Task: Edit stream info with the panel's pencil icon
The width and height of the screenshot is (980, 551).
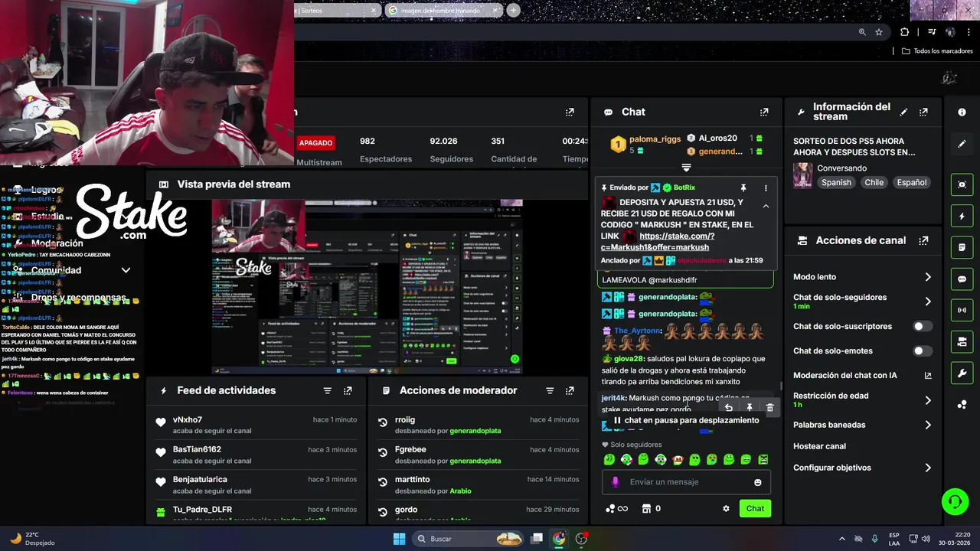Action: click(903, 112)
